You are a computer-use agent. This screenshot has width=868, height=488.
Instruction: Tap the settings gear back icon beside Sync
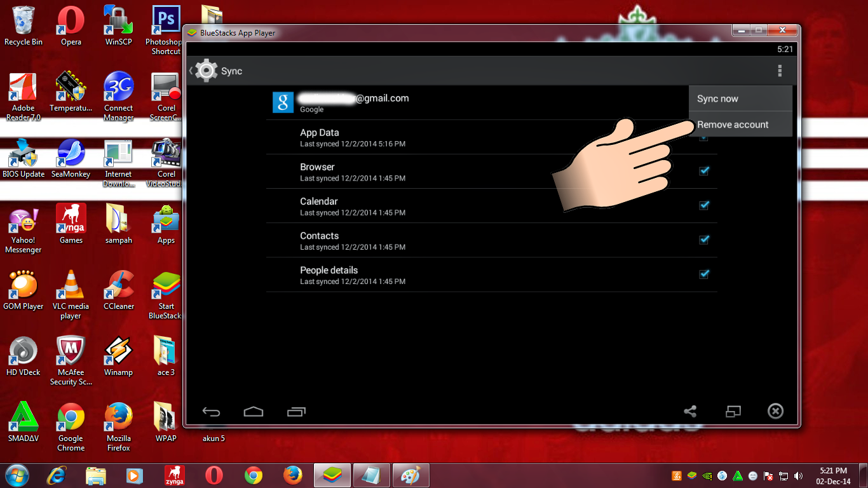203,71
